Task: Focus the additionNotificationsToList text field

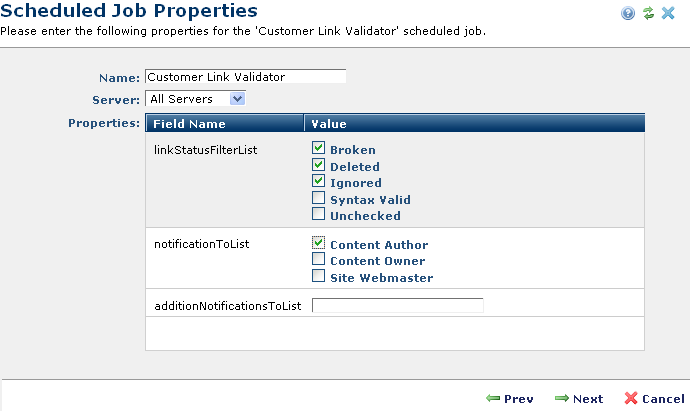Action: pos(397,305)
